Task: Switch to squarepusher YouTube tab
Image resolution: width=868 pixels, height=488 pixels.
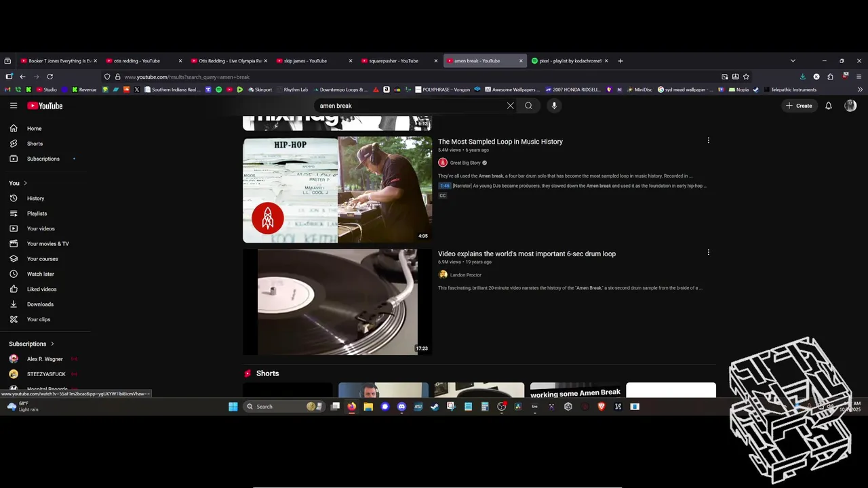Action: [399, 61]
